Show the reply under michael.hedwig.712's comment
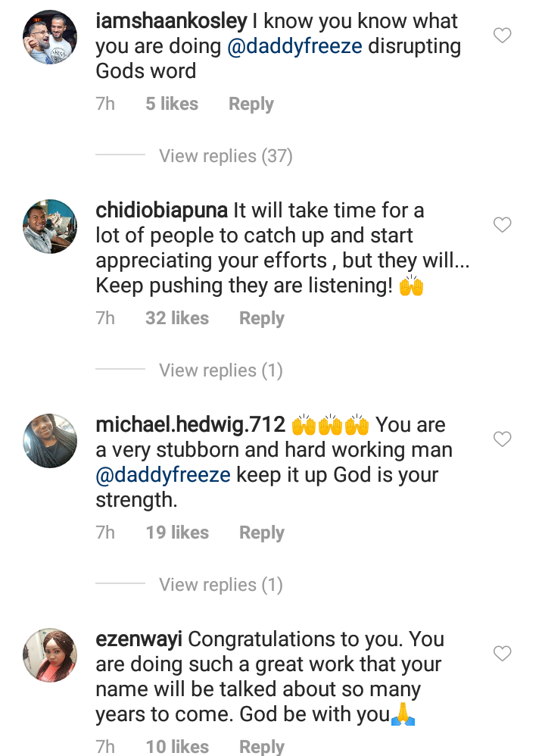The width and height of the screenshot is (545, 756). coord(220,585)
